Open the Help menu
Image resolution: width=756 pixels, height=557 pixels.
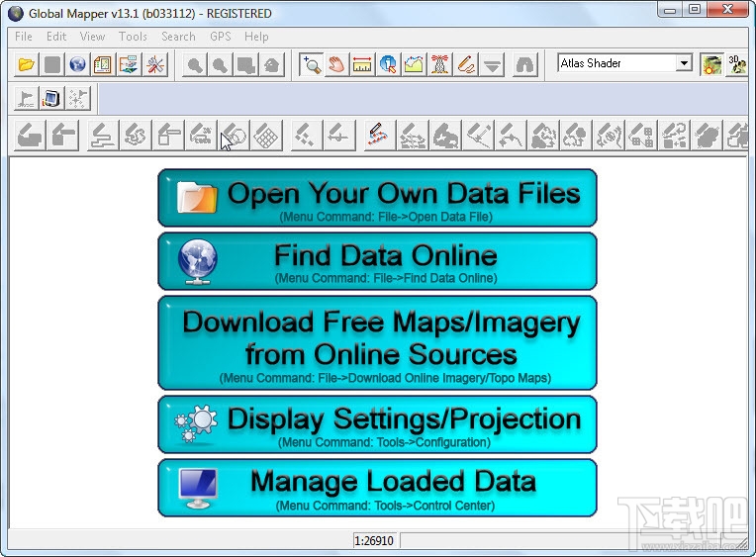(256, 37)
